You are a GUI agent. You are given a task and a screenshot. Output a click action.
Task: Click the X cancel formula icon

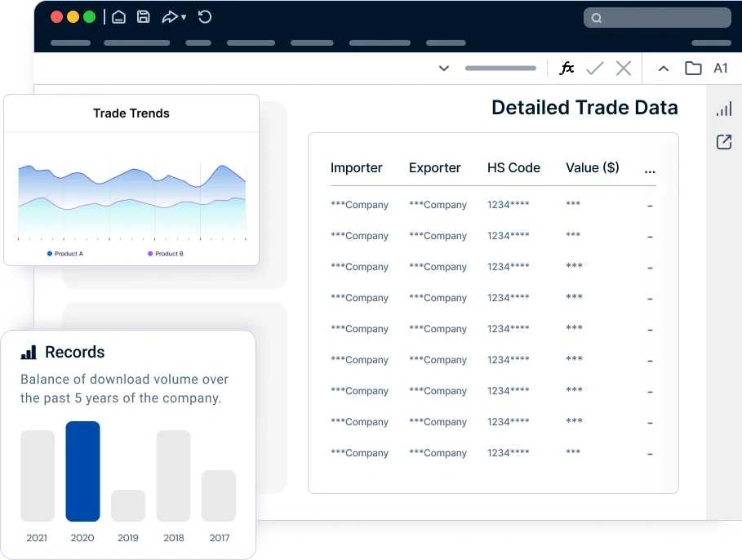[624, 69]
